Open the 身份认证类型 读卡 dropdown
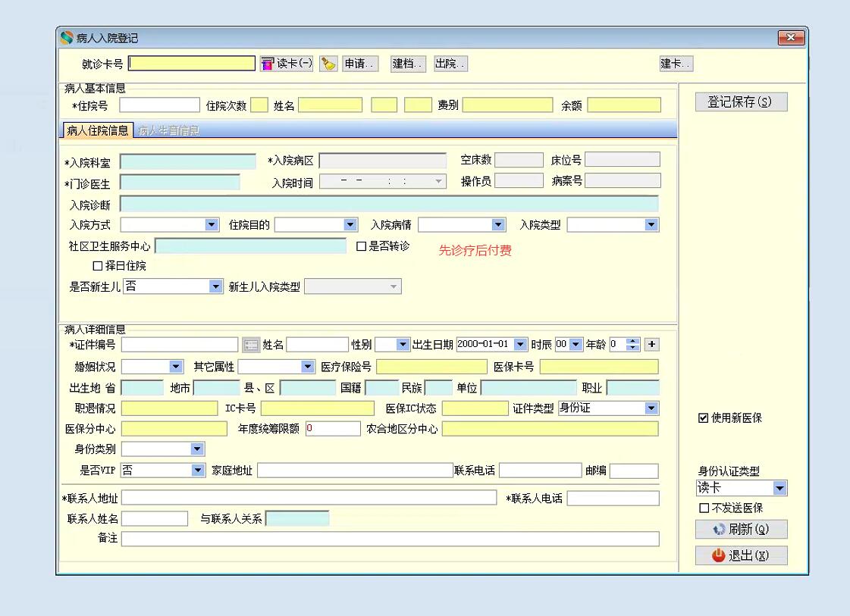 point(779,488)
